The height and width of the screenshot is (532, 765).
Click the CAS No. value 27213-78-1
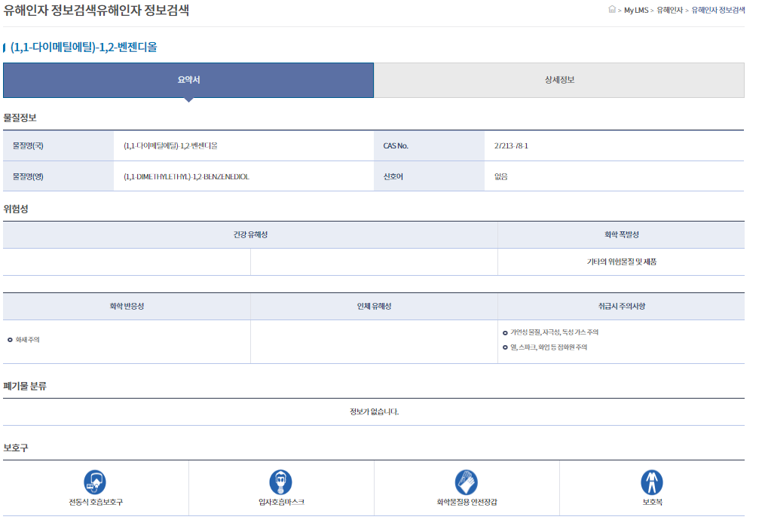(x=511, y=146)
